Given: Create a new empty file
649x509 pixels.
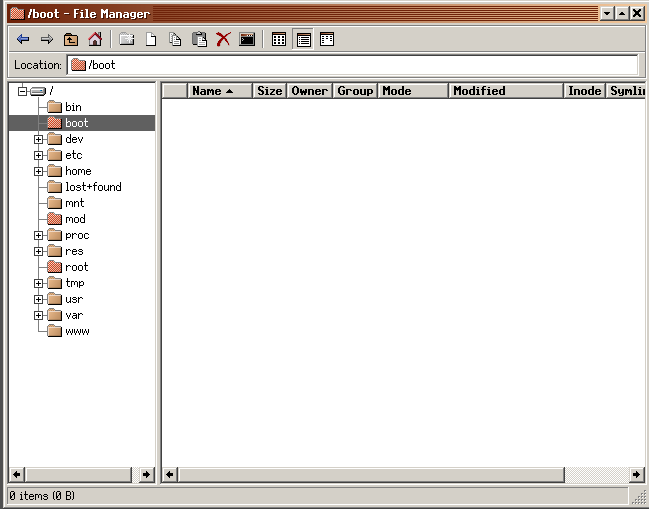Looking at the screenshot, I should point(151,40).
